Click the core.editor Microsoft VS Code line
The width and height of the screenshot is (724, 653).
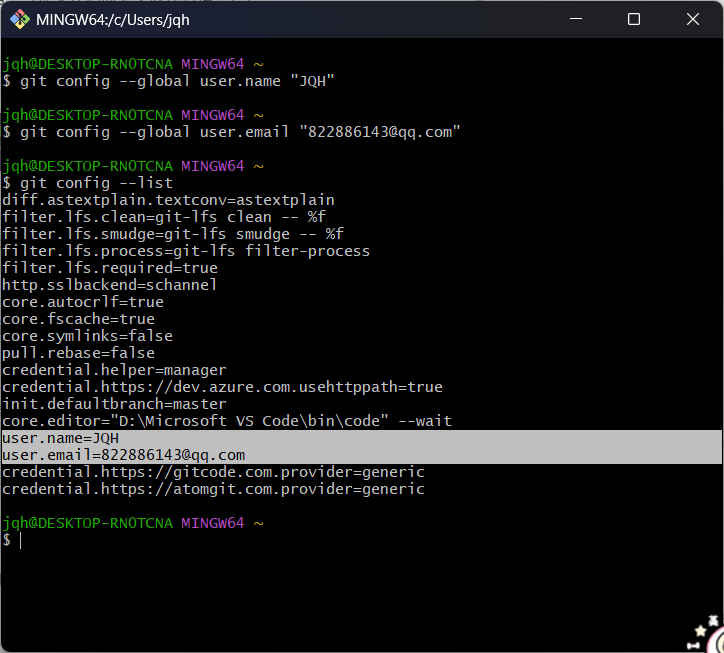coord(227,421)
